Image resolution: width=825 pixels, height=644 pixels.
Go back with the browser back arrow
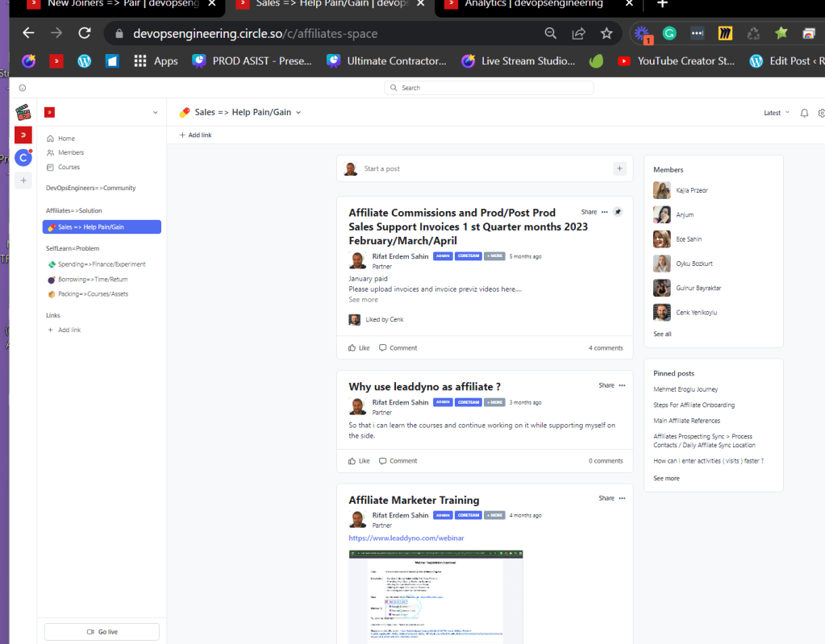tap(28, 33)
